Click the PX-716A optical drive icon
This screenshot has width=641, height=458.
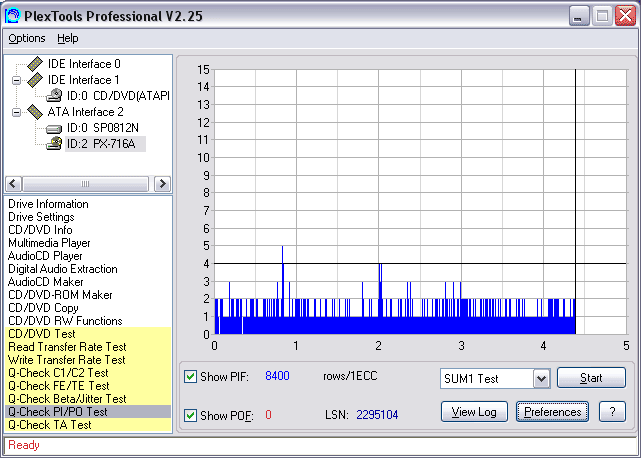pos(54,144)
